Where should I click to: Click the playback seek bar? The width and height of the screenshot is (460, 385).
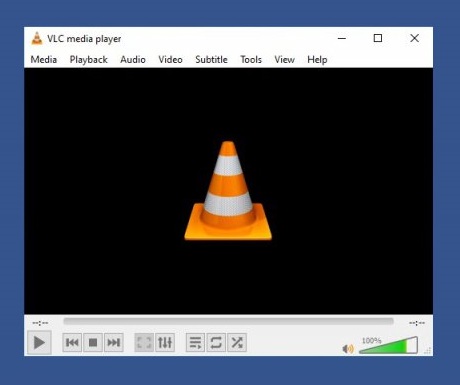click(x=228, y=321)
